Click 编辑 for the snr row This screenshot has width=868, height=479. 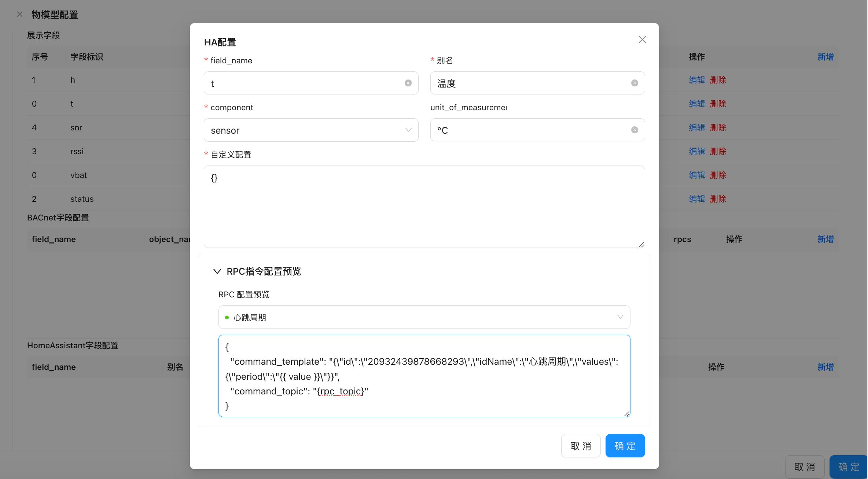point(697,127)
